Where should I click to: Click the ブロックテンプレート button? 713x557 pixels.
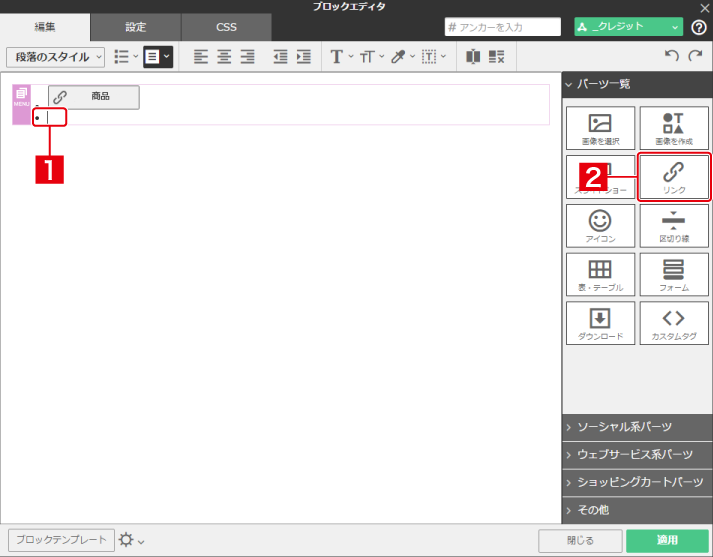click(61, 540)
